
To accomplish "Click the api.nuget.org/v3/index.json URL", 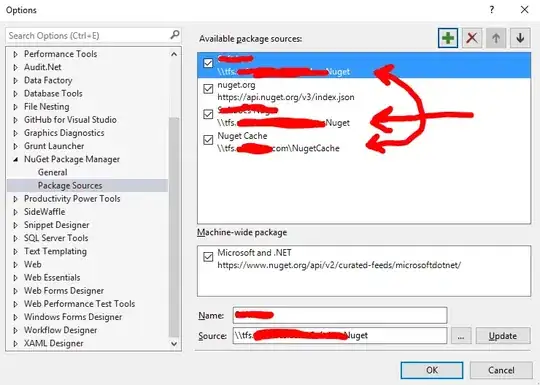I will 285,97.
